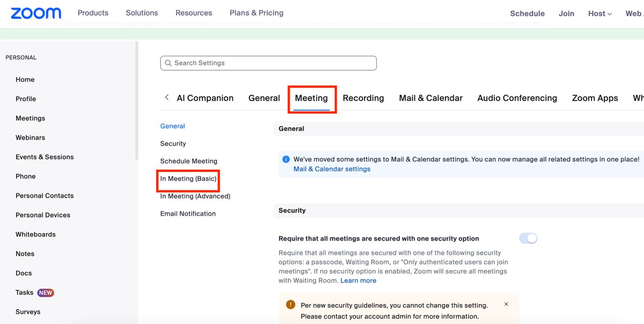
Task: Open the Products menu
Action: pos(93,12)
